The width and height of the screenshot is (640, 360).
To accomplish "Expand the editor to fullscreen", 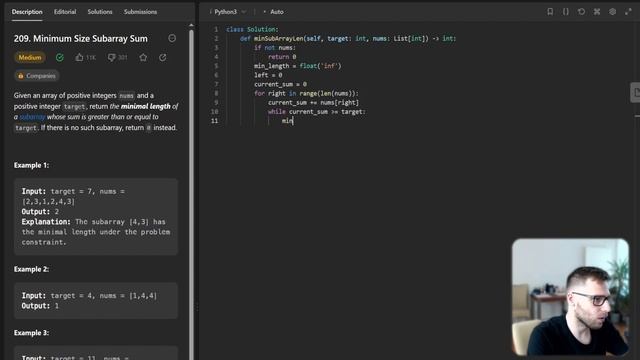I will tap(628, 12).
